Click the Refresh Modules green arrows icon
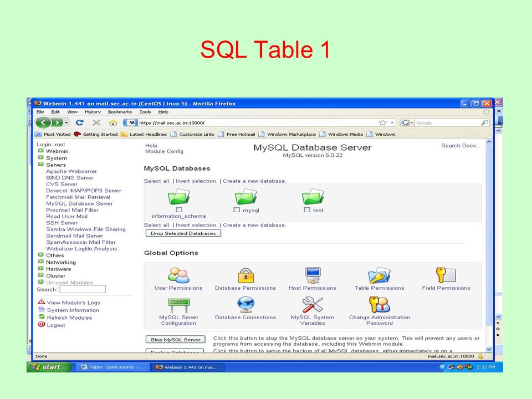532x399 pixels. pyautogui.click(x=42, y=316)
